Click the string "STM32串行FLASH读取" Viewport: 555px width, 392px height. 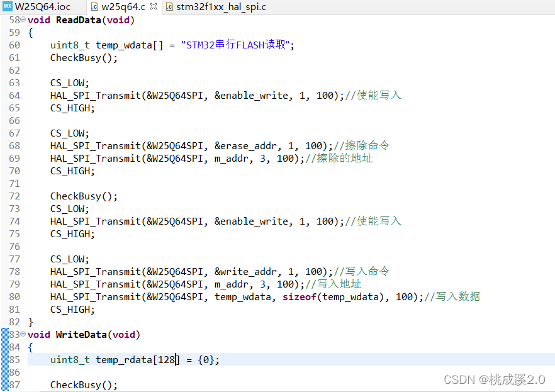pos(235,45)
